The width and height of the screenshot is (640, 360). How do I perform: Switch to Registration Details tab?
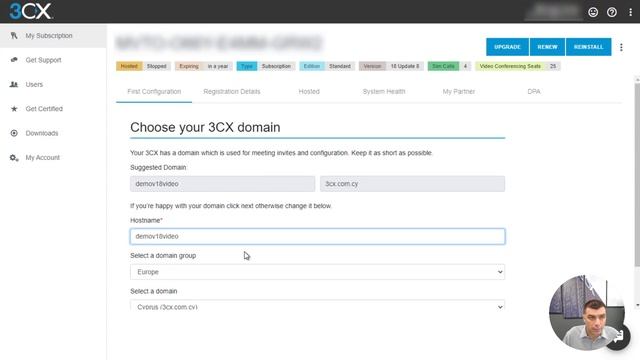tap(231, 91)
